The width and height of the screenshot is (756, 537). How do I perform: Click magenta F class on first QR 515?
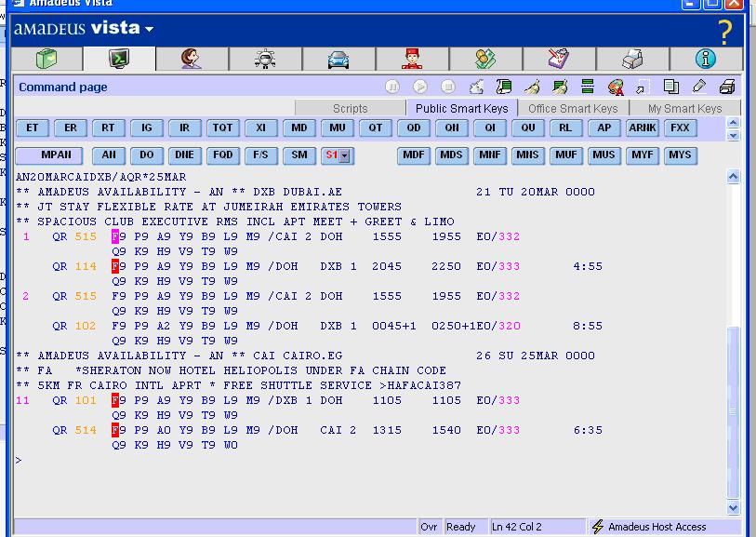coord(115,236)
